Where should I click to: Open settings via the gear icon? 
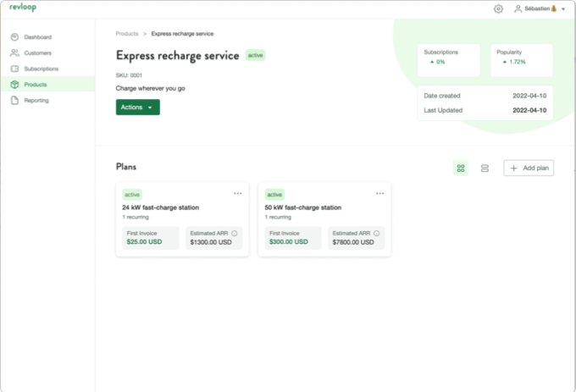[498, 8]
